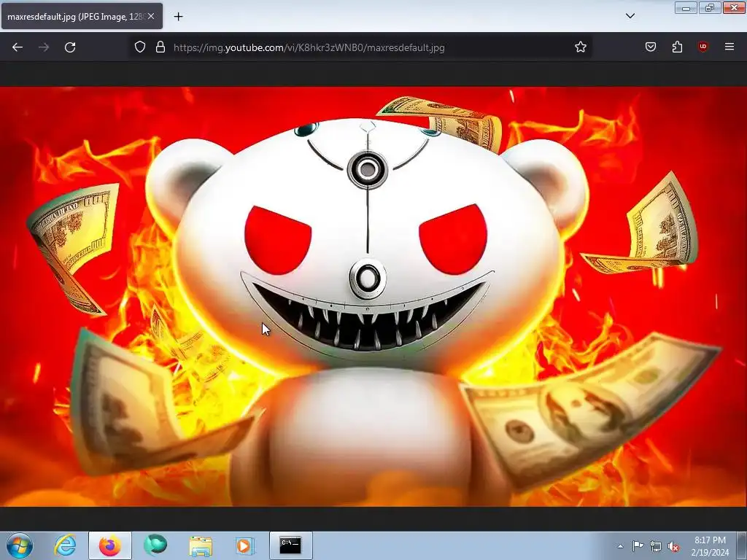Viewport: 747px width, 560px height.
Task: Go back to the previous page
Action: tap(18, 47)
